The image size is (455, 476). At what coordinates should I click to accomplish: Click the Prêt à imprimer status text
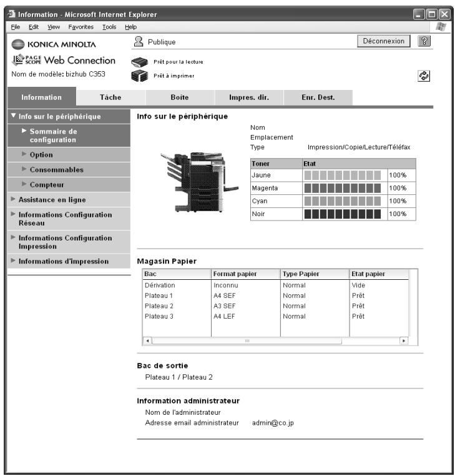(x=174, y=76)
